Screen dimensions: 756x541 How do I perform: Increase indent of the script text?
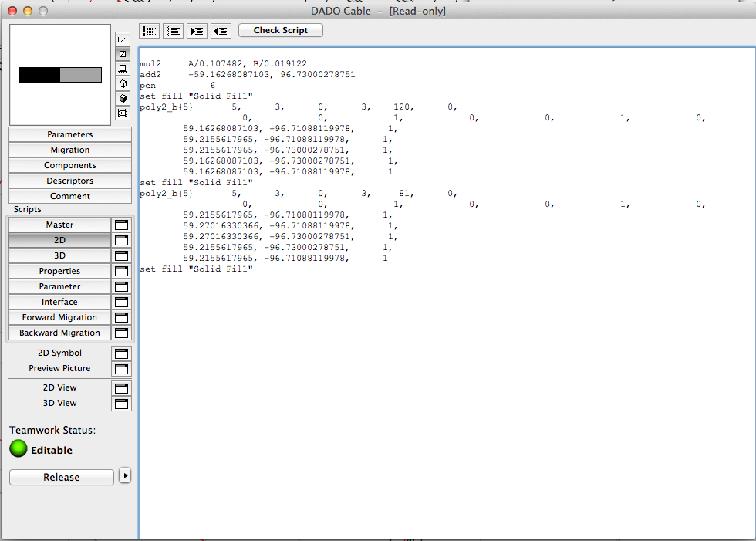[197, 31]
